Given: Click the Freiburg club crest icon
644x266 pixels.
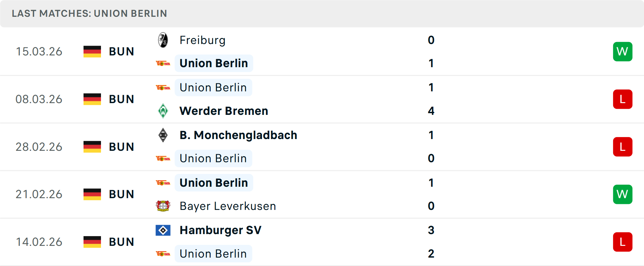Looking at the screenshot, I should coord(163,40).
